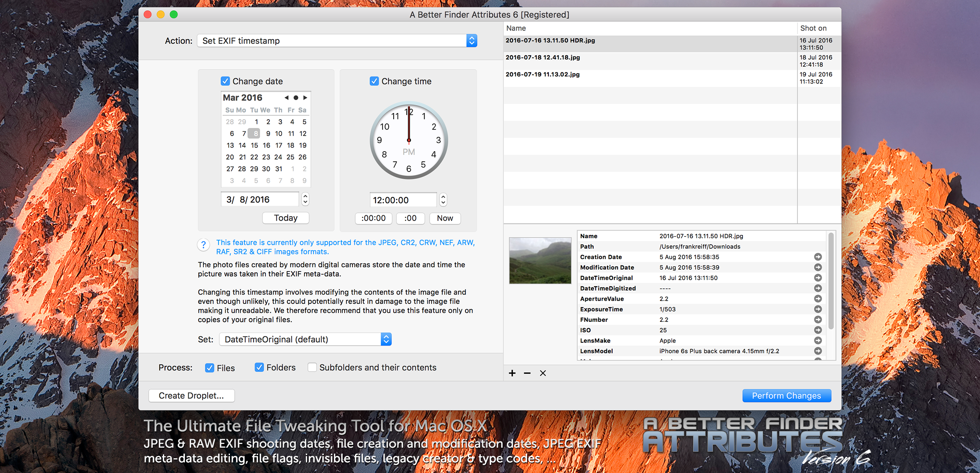Click arrow icon beside LensMake
Image resolution: width=980 pixels, height=473 pixels.
coord(818,340)
